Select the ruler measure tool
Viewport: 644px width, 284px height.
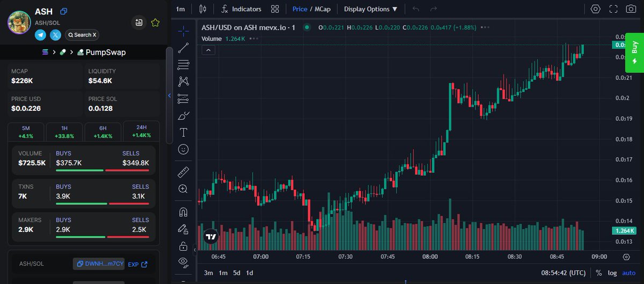[x=184, y=172]
